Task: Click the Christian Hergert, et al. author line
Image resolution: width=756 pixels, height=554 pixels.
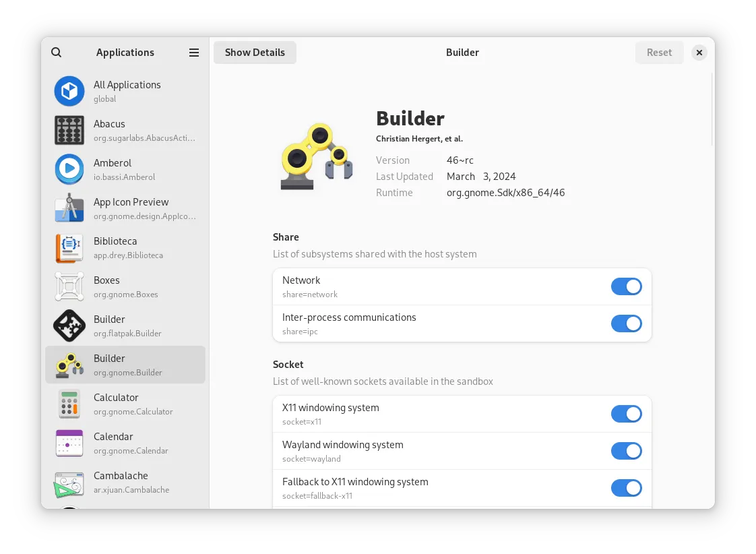Action: click(420, 139)
